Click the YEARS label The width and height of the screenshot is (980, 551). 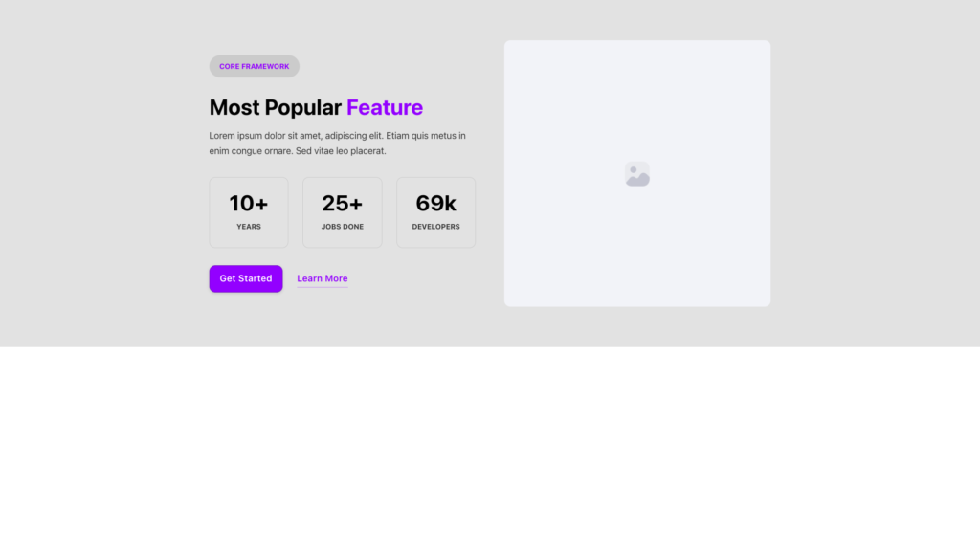point(248,227)
